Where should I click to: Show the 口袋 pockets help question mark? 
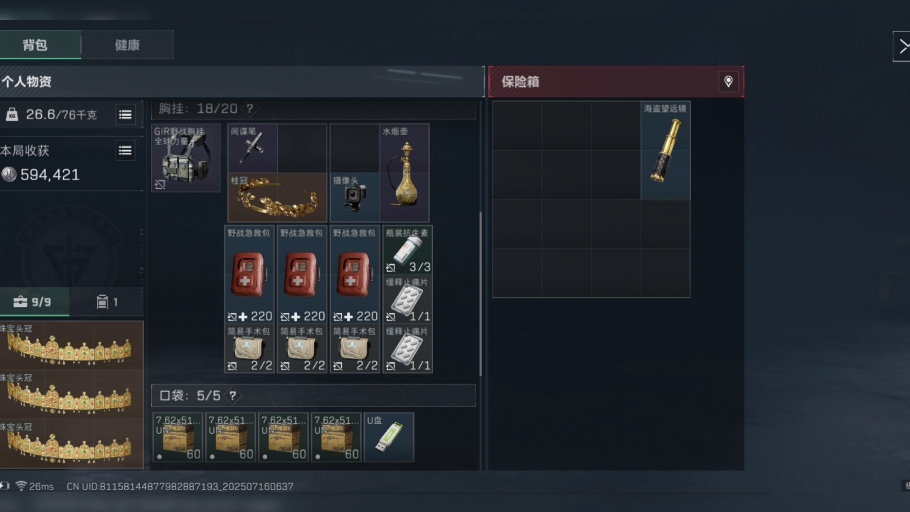coord(232,395)
